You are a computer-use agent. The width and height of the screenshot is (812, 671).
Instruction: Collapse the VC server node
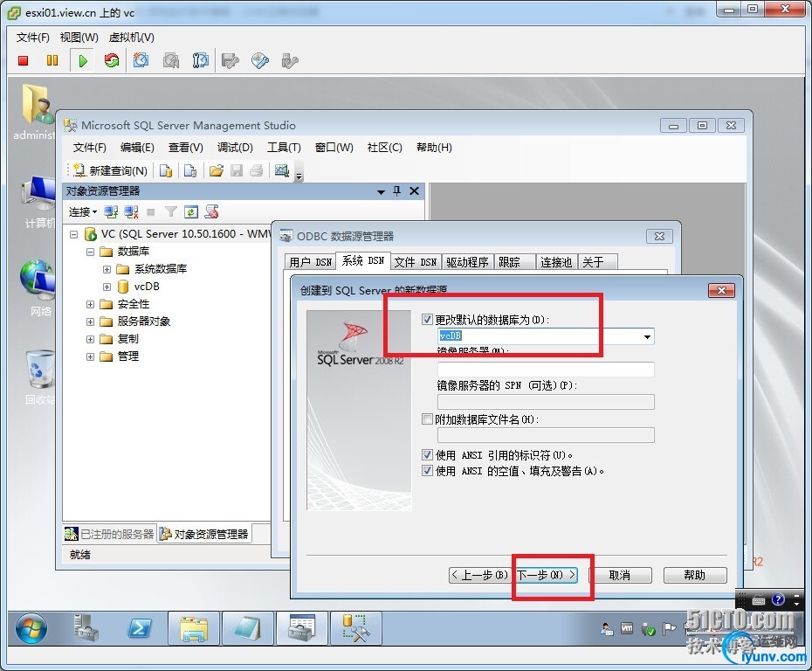pyautogui.click(x=74, y=234)
